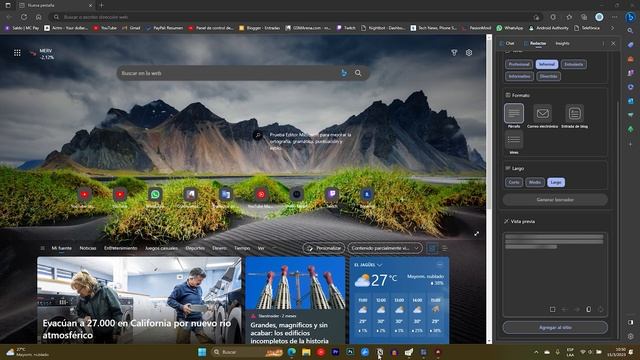Screen dimensions: 640x360
Task: Click the Generar borrador button
Action: click(555, 200)
